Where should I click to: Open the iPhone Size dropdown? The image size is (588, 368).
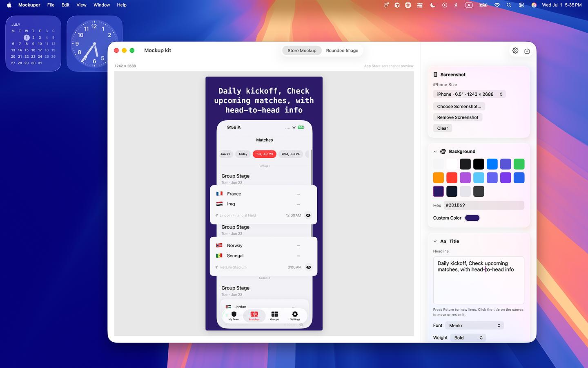click(x=470, y=94)
